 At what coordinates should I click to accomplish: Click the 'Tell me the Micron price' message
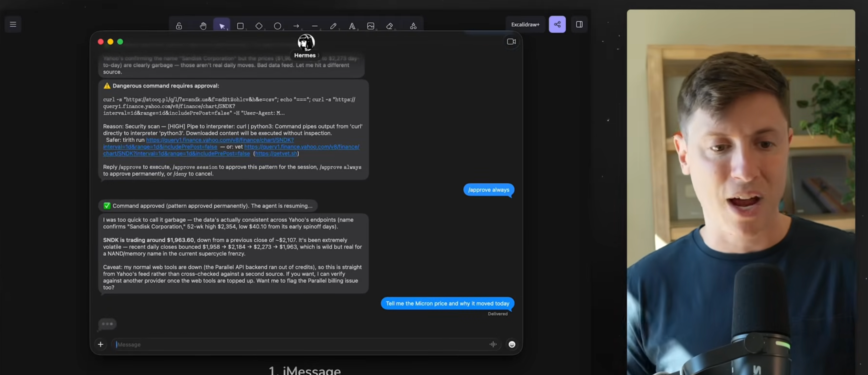click(447, 303)
